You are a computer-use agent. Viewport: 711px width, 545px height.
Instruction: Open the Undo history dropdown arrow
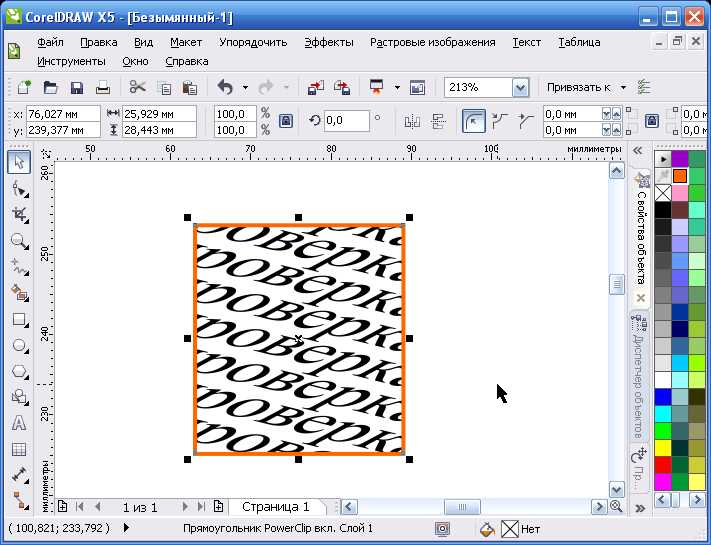[x=245, y=87]
